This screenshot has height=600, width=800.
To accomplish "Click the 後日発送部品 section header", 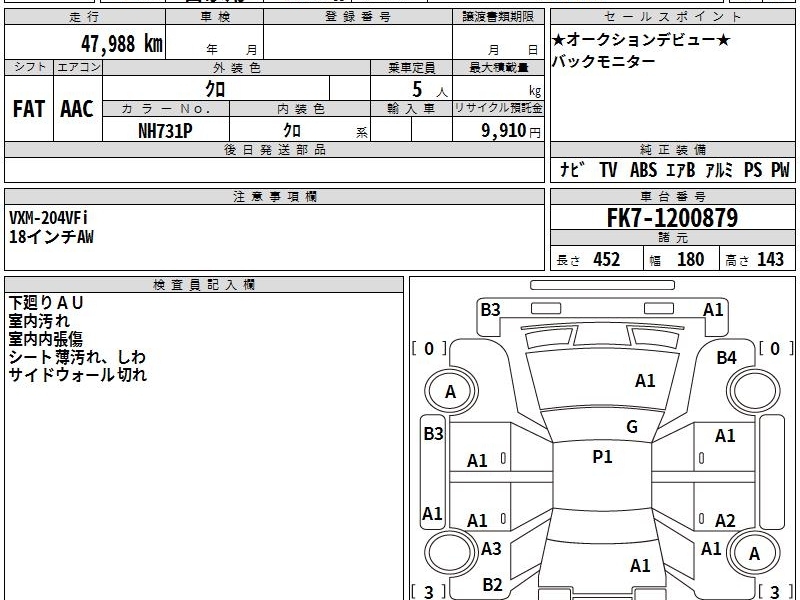I will tap(274, 149).
